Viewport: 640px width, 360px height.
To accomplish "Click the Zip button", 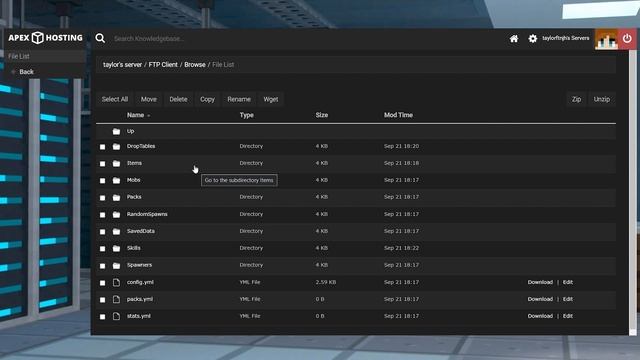I will coord(576,99).
